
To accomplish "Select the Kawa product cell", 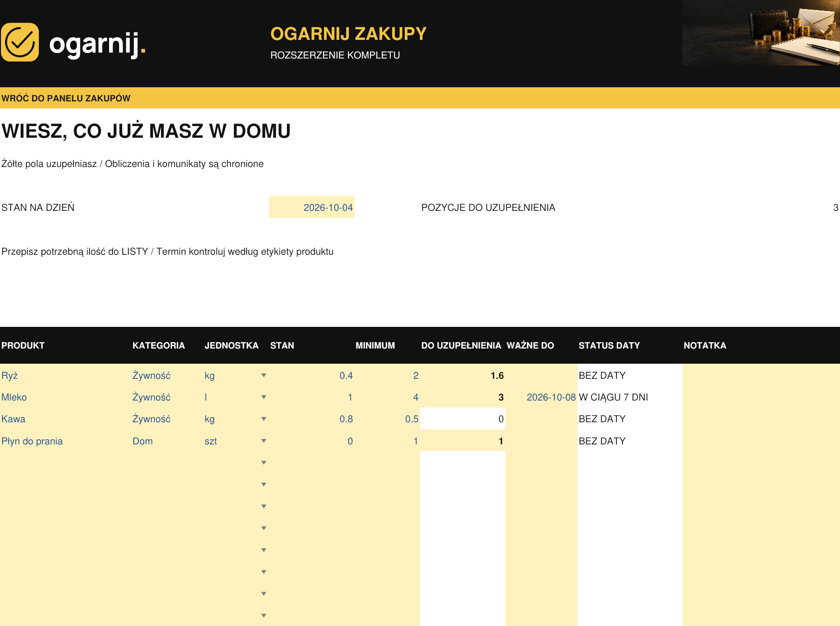I will pyautogui.click(x=66, y=419).
